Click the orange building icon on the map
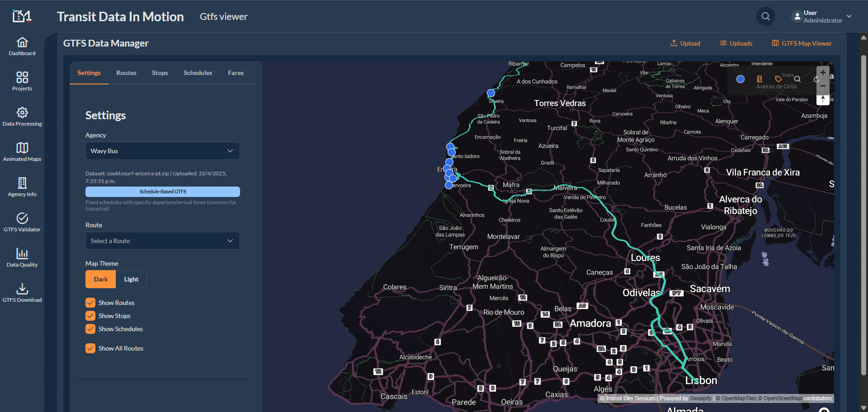This screenshot has height=412, width=868. click(x=759, y=79)
